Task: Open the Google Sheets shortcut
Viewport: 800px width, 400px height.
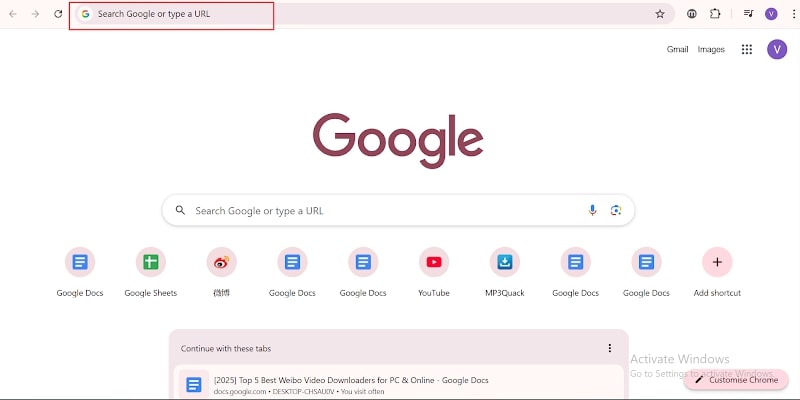Action: 151,272
